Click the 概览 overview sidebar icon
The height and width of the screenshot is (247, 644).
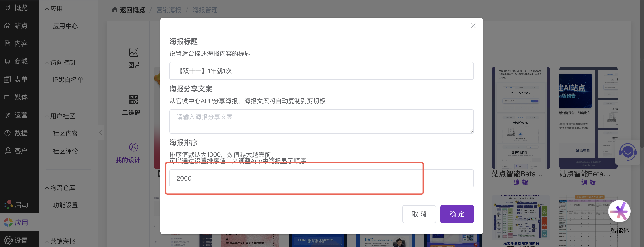(7, 8)
